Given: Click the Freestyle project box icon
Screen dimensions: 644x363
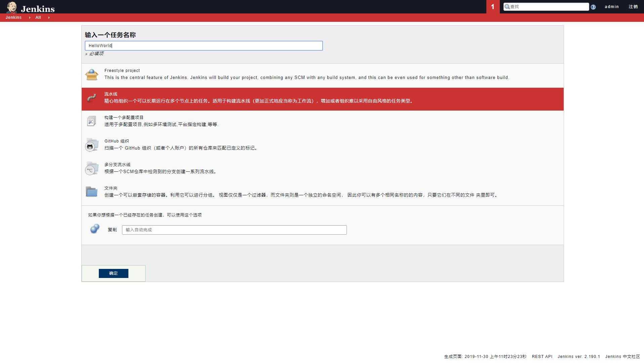Looking at the screenshot, I should [92, 74].
